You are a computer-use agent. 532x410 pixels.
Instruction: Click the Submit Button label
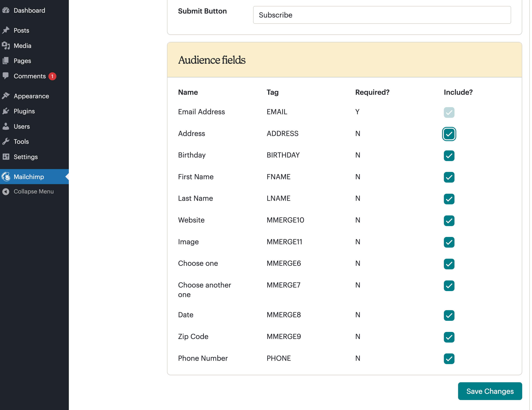coord(202,11)
